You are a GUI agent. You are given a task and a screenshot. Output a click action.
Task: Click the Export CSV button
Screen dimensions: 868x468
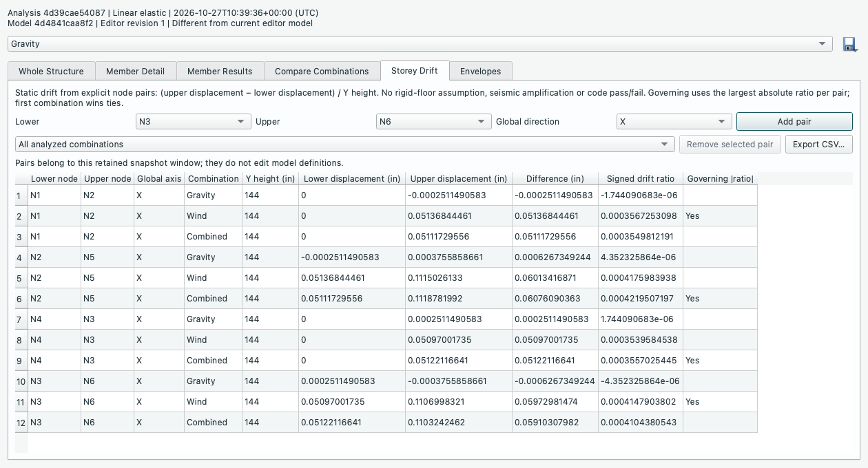coord(819,145)
